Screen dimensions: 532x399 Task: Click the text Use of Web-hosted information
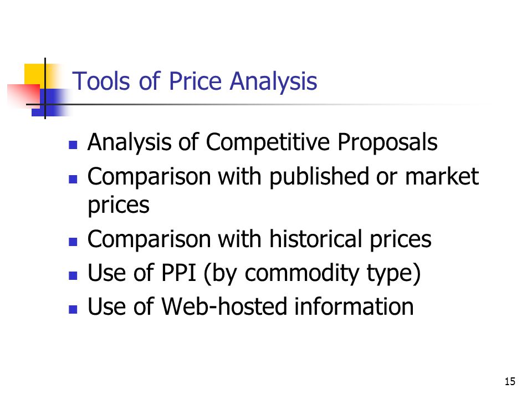pos(250,306)
